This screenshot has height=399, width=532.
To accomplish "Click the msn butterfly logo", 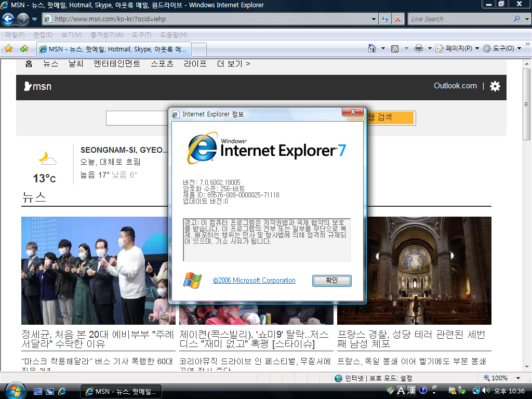I will (x=37, y=87).
